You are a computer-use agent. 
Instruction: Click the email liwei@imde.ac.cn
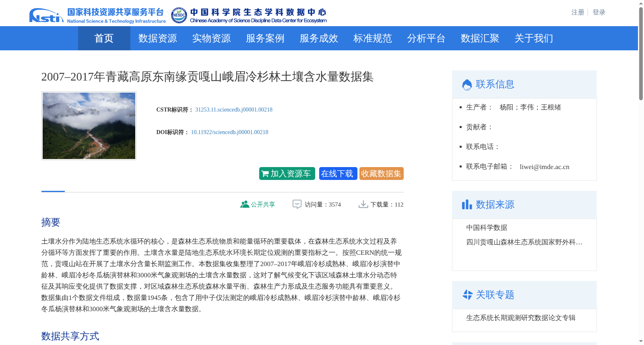pos(545,167)
